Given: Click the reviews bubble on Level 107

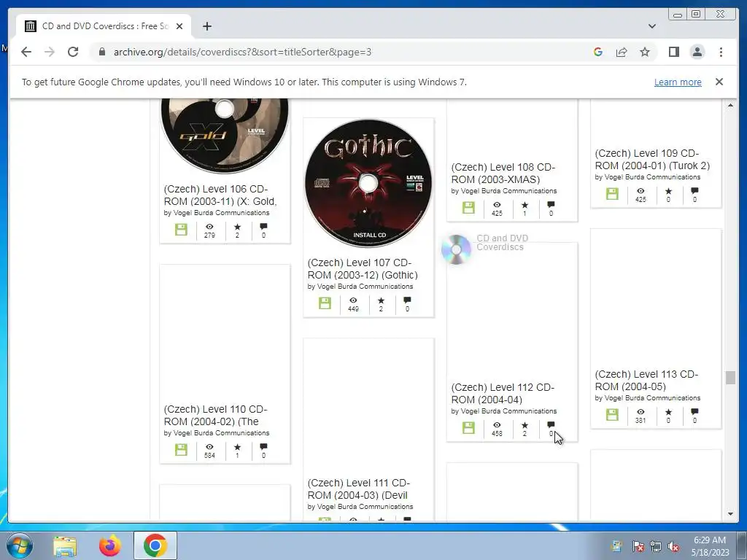Looking at the screenshot, I should tap(407, 300).
